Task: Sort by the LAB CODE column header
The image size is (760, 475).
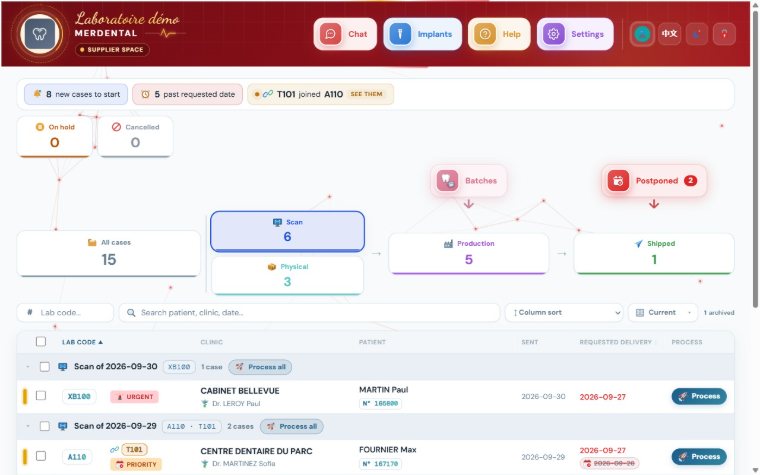Action: pos(82,342)
